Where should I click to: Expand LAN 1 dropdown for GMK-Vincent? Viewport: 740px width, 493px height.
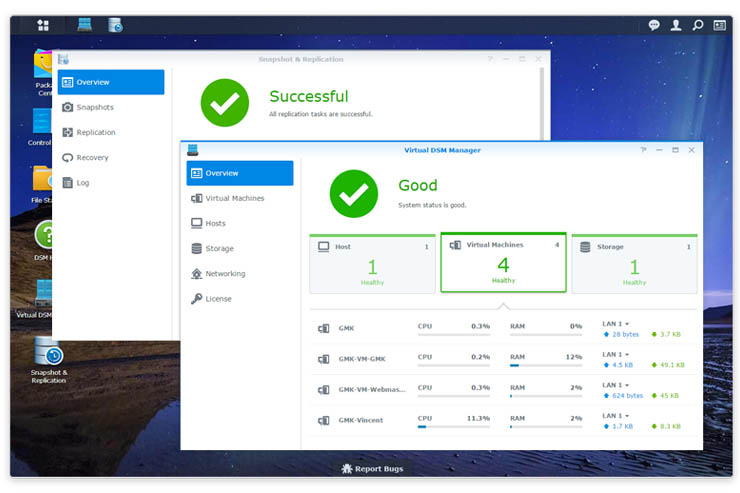click(x=616, y=415)
